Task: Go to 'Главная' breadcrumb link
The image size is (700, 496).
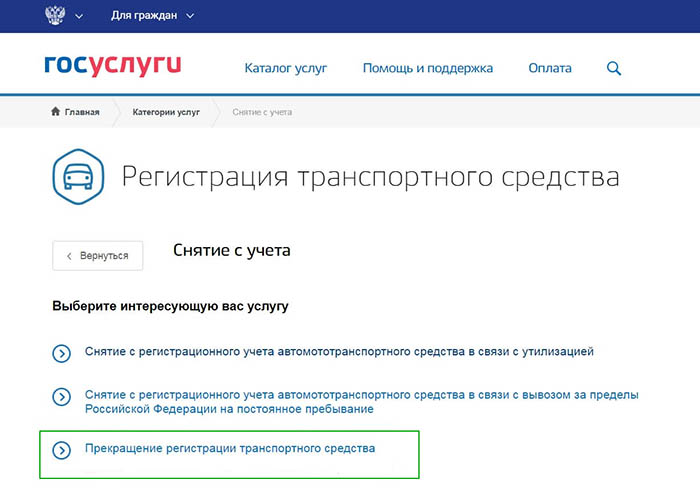Action: tap(82, 112)
